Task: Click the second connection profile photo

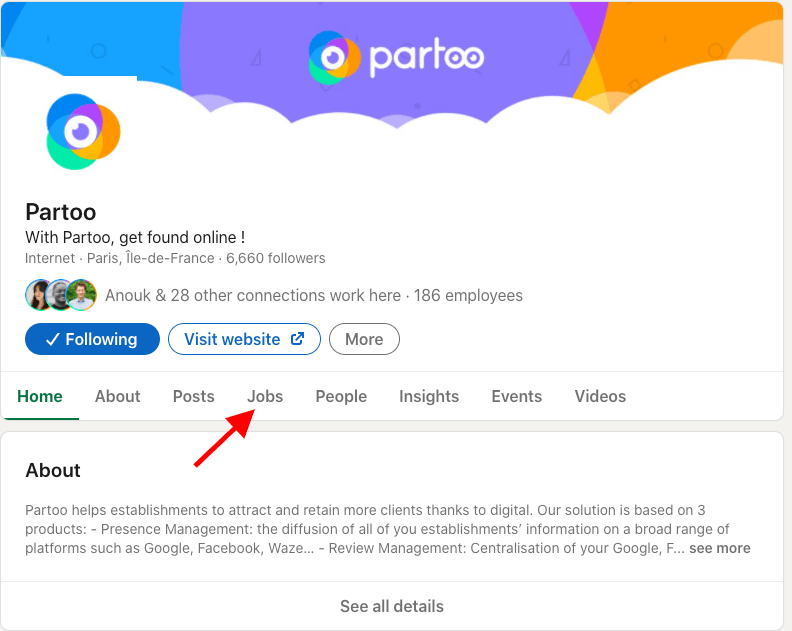Action: tap(61, 295)
